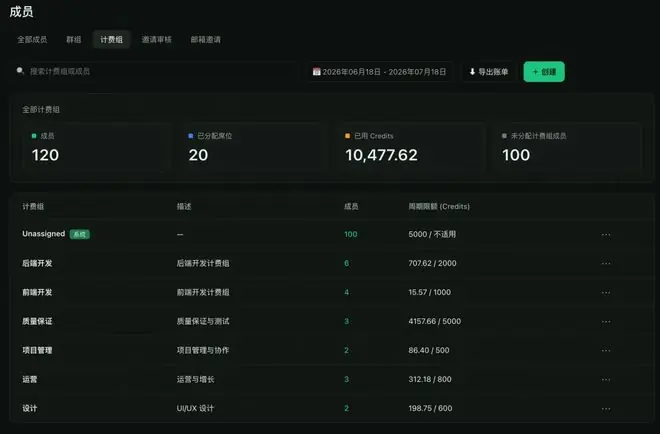The height and width of the screenshot is (434, 660).
Task: Click Unassigned member count 100
Action: 351,234
